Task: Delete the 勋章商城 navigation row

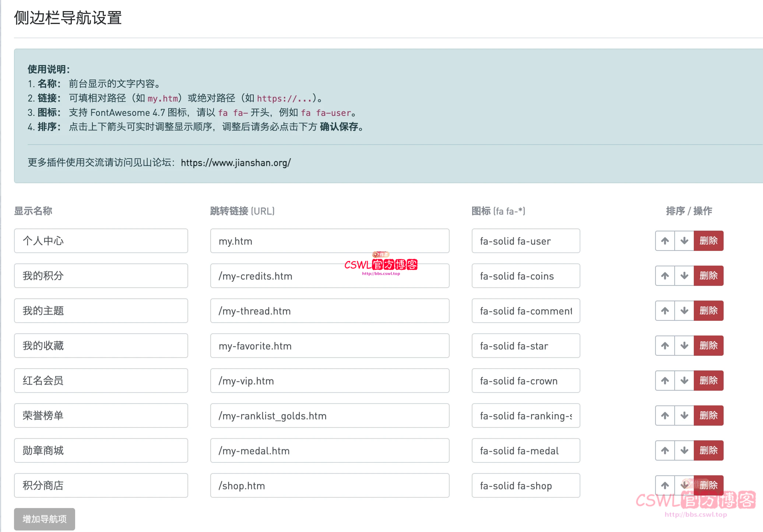Action: tap(708, 451)
